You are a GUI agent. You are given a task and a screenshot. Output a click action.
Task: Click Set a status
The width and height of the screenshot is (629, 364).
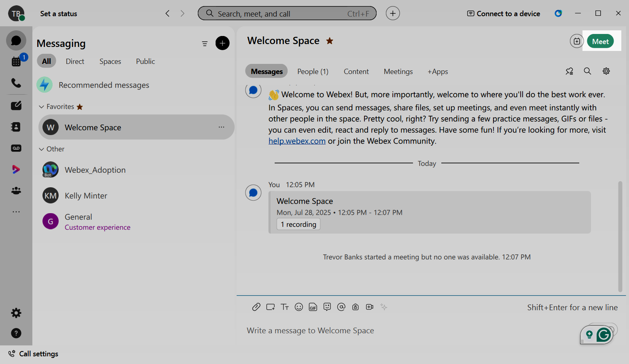point(59,14)
